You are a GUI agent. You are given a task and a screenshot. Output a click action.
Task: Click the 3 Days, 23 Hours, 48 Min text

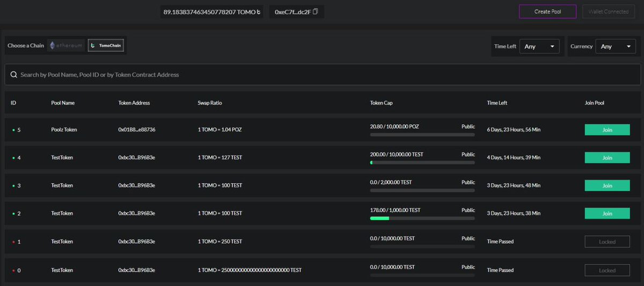pyautogui.click(x=514, y=186)
